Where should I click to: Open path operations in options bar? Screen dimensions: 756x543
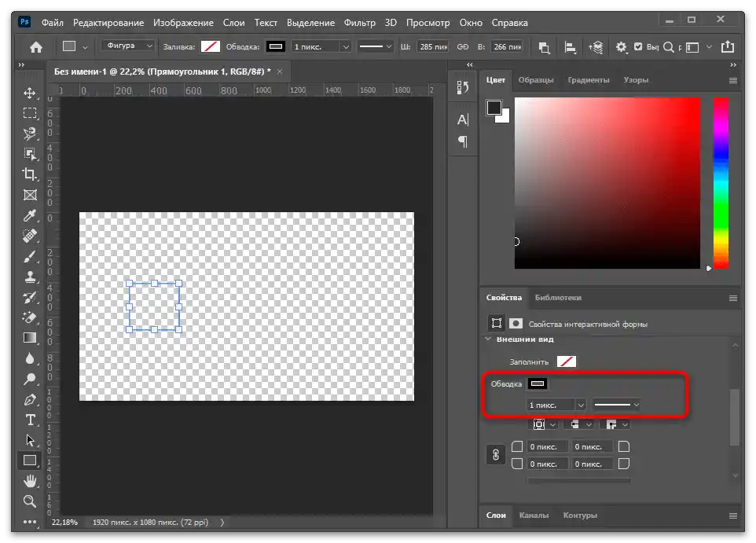click(x=545, y=47)
